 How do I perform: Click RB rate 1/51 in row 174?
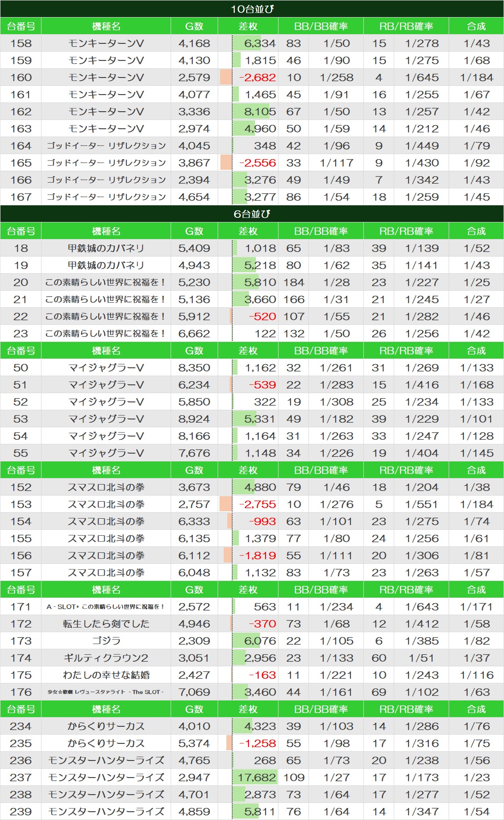tap(421, 658)
